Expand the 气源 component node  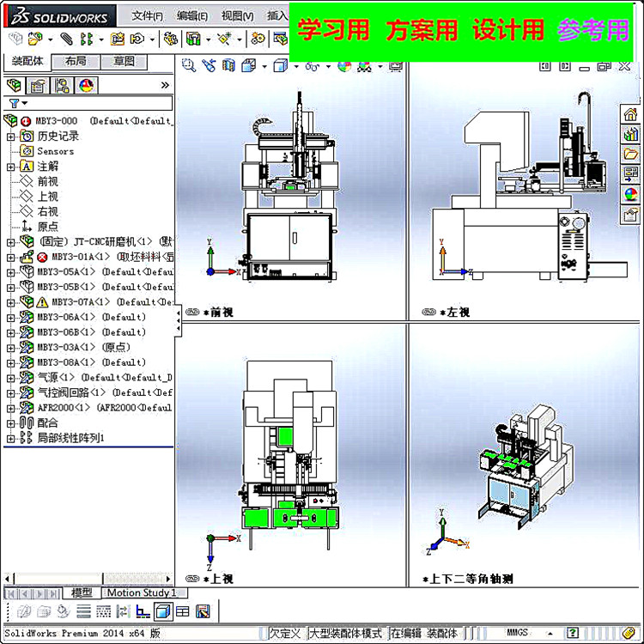point(10,378)
